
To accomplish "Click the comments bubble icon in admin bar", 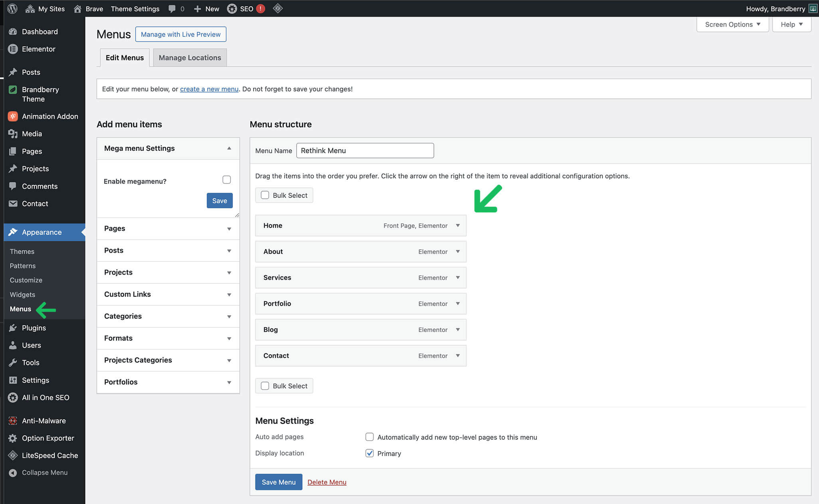I will tap(172, 8).
